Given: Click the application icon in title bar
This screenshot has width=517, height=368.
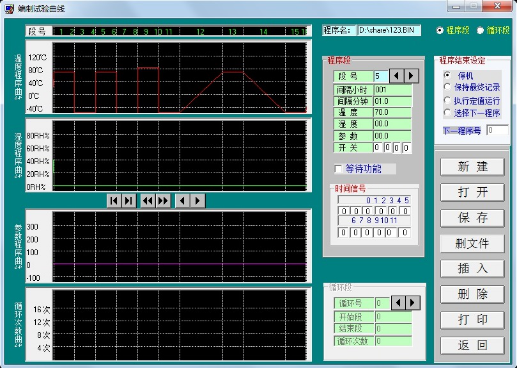Looking at the screenshot, I should (x=9, y=8).
